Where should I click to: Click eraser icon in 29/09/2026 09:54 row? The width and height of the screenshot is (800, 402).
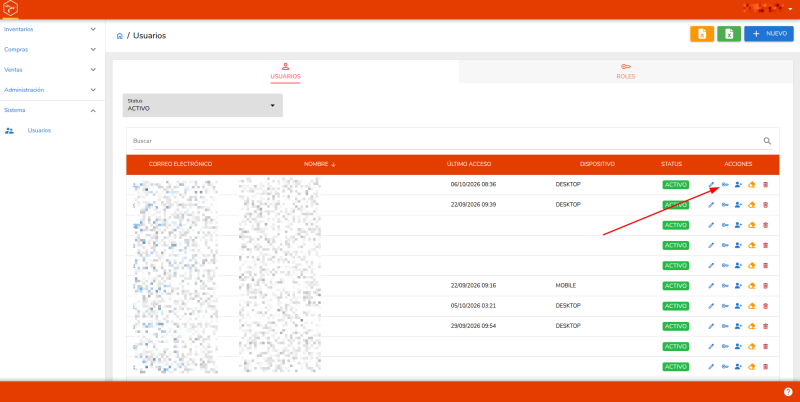(752, 326)
